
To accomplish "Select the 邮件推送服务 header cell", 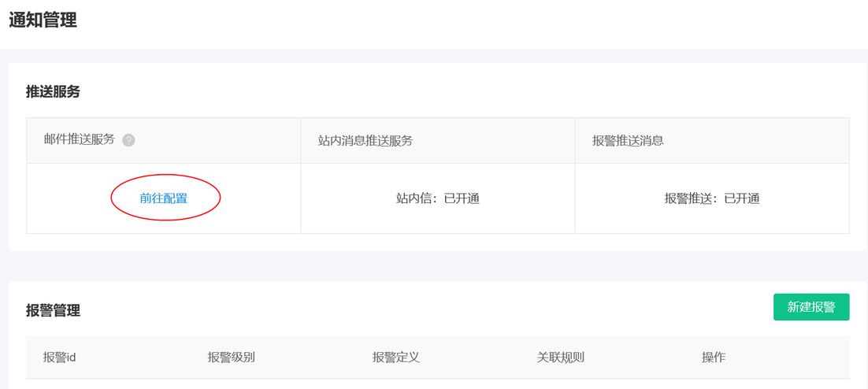I will (x=163, y=140).
